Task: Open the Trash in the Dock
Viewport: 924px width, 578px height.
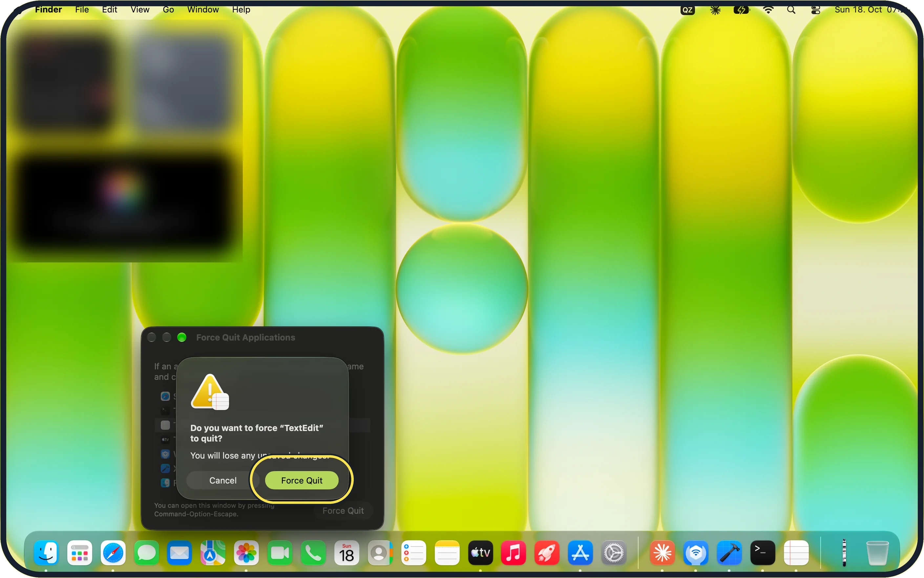Action: tap(877, 553)
